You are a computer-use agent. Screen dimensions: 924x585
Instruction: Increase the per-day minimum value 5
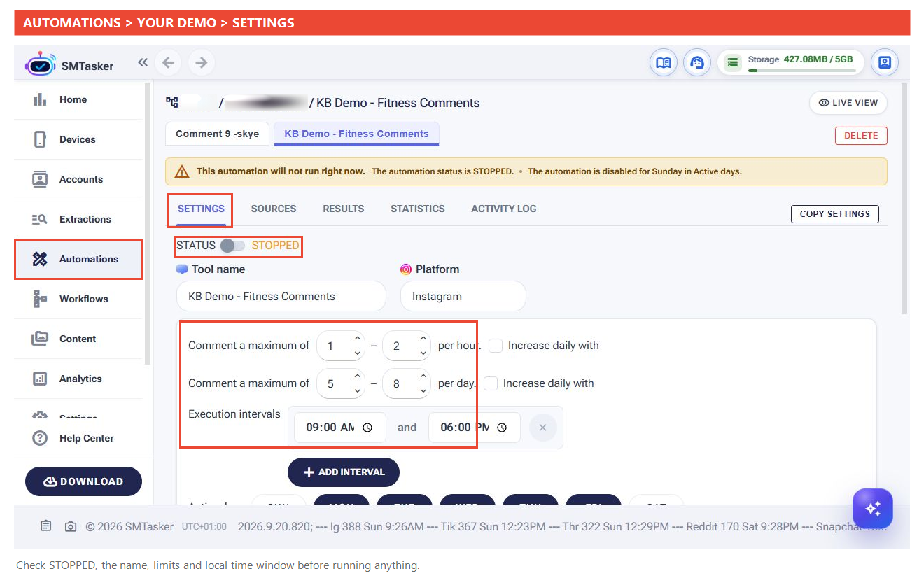[358, 376]
